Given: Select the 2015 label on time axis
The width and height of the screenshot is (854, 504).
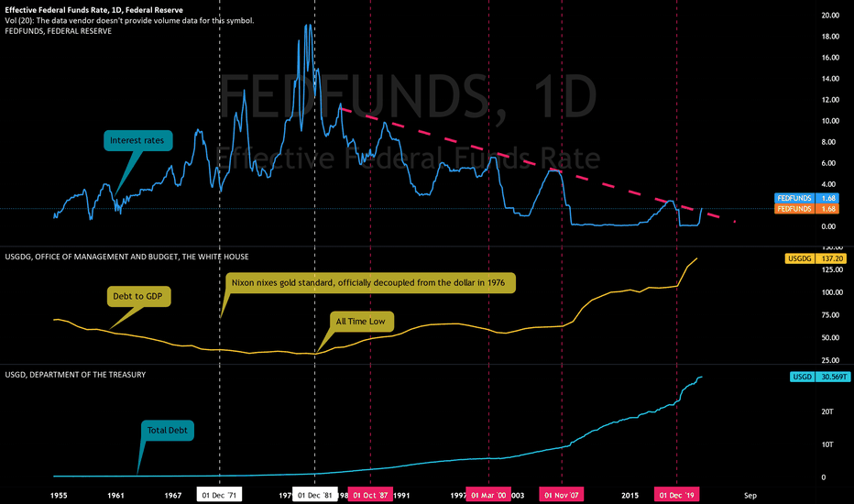Looking at the screenshot, I should [630, 495].
